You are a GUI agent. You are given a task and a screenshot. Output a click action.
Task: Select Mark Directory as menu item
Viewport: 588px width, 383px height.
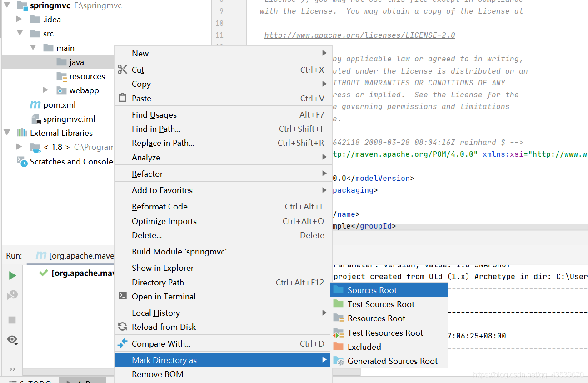223,360
